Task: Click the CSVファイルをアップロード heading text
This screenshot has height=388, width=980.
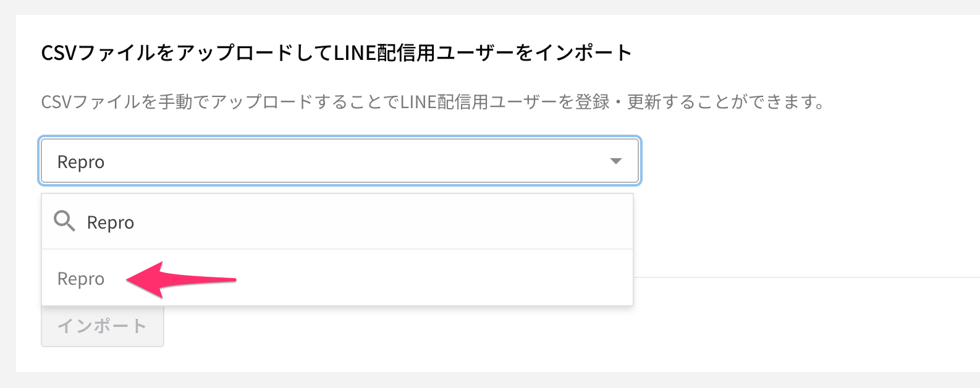Action: tap(185, 53)
